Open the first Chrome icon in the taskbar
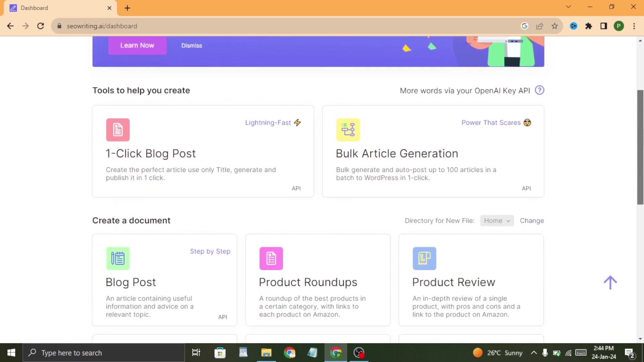 (289, 353)
